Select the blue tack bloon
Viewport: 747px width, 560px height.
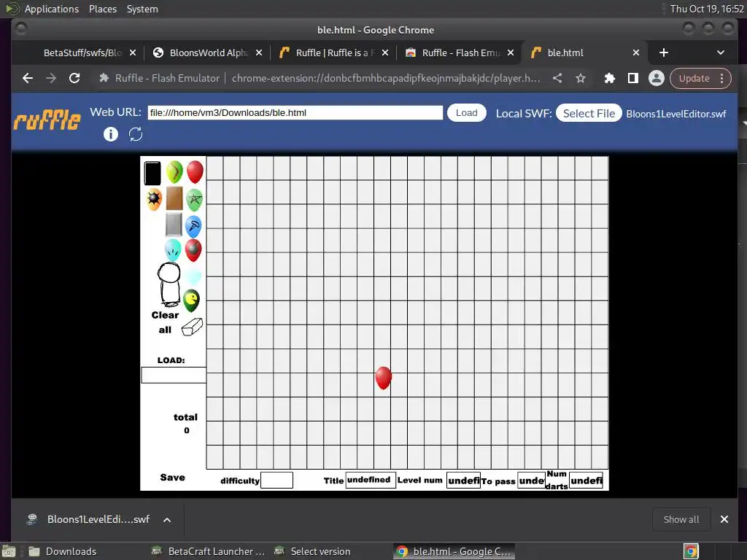pyautogui.click(x=193, y=226)
